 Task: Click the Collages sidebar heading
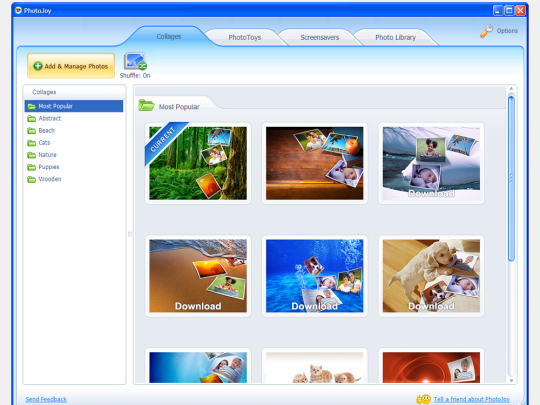44,92
